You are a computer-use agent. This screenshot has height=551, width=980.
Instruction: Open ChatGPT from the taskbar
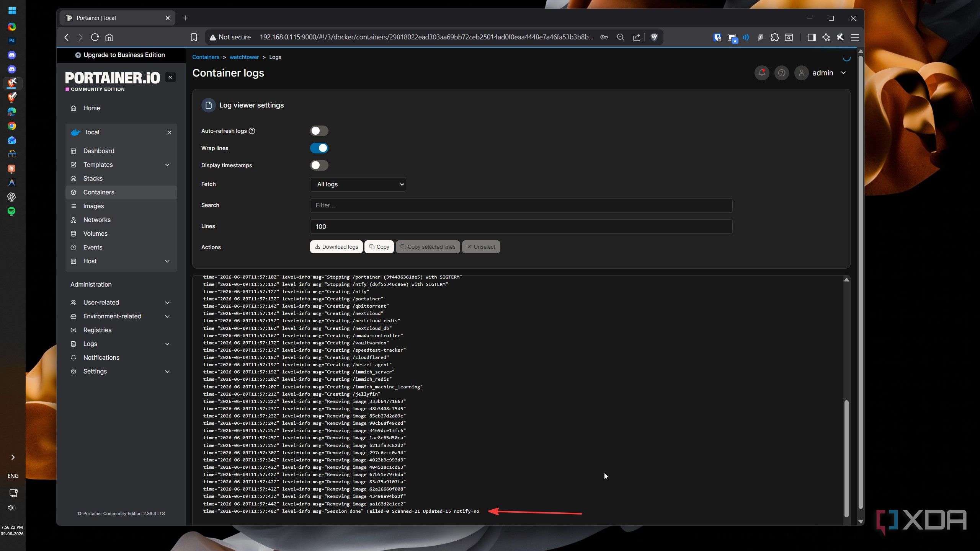coord(12,197)
